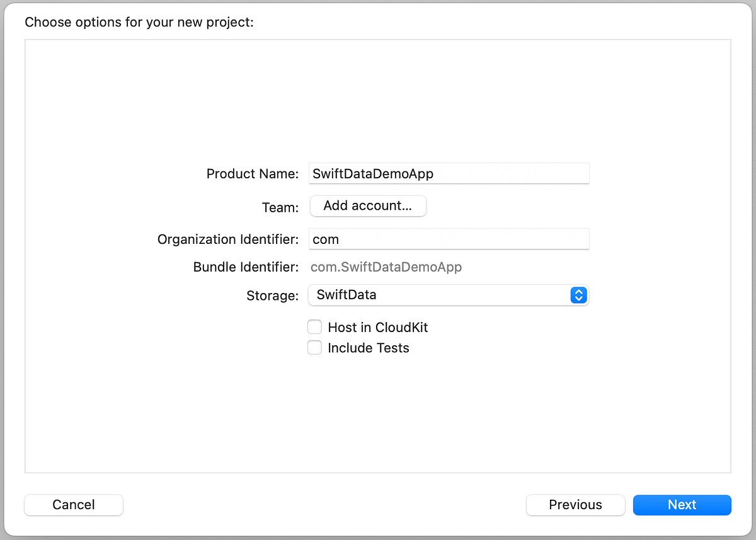The image size is (756, 540).
Task: Click inside the Product Name field
Action: pos(449,173)
